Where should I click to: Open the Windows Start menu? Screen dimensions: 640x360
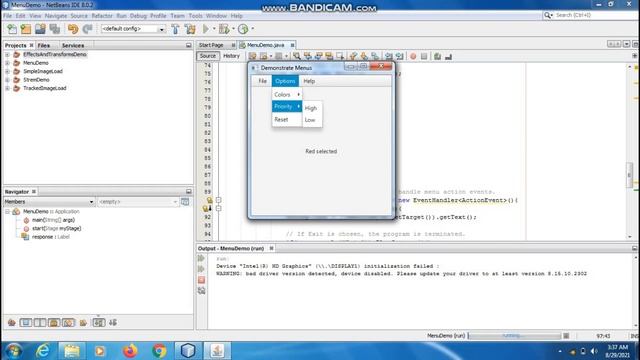click(13, 351)
